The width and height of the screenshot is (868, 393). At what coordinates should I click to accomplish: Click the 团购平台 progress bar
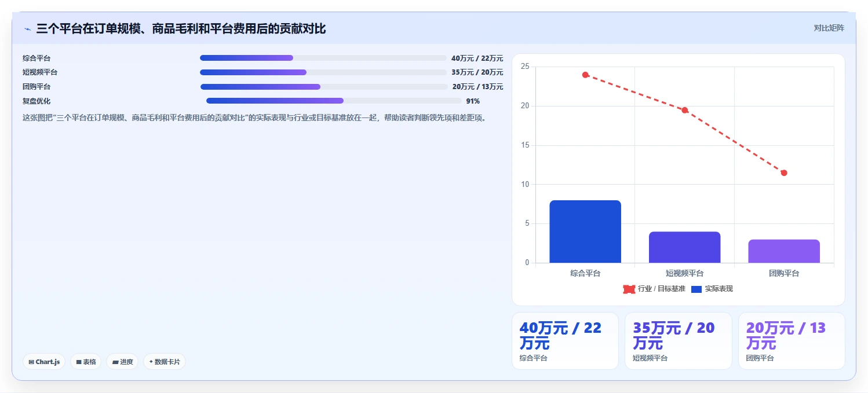[324, 87]
